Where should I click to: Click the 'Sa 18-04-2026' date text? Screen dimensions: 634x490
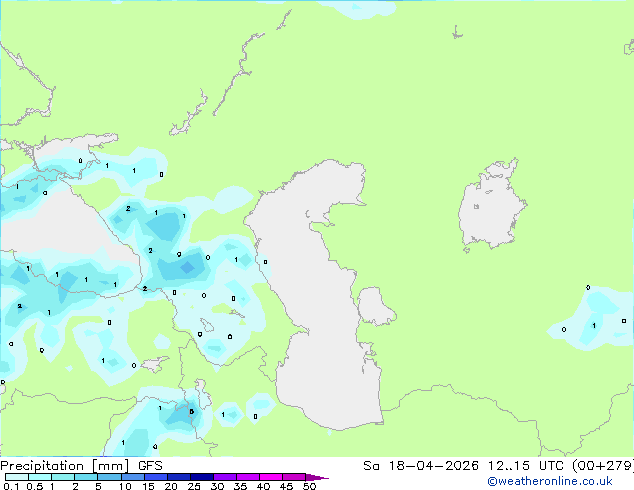[x=421, y=466]
